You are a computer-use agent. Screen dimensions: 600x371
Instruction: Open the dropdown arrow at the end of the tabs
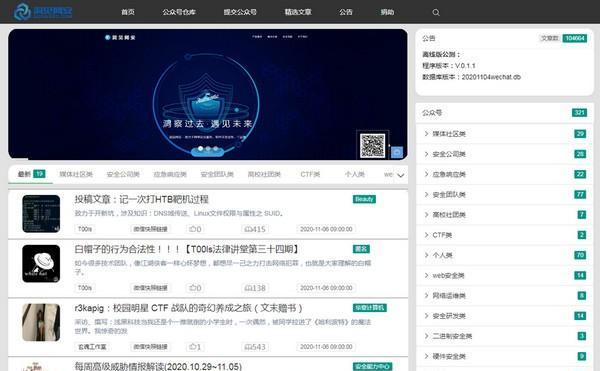tap(401, 176)
